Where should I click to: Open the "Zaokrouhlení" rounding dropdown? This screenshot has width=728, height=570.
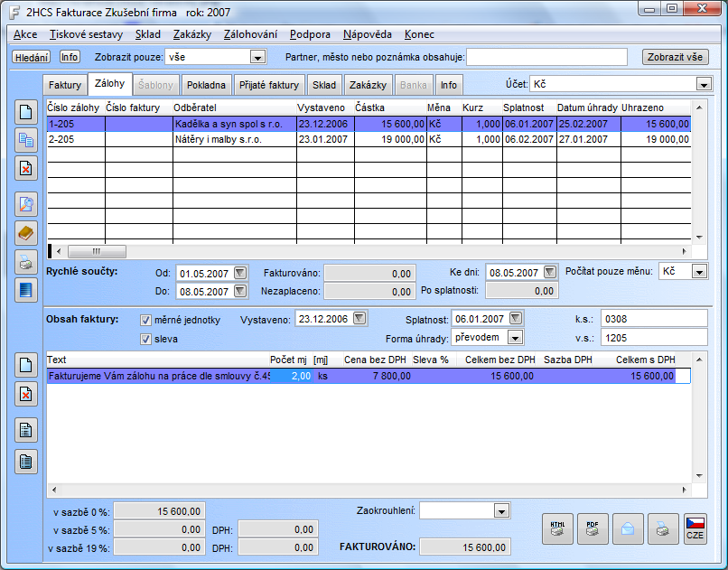[502, 511]
